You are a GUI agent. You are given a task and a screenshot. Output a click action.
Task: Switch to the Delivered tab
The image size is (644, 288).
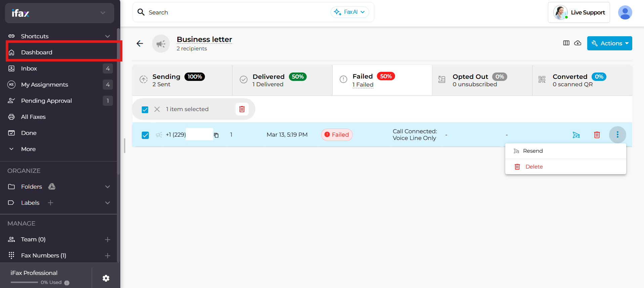(x=282, y=80)
